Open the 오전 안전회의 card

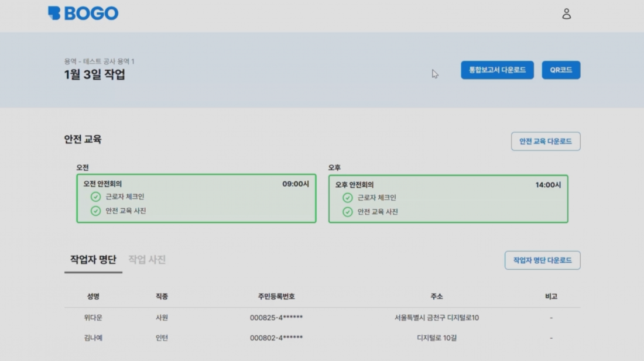pos(196,184)
